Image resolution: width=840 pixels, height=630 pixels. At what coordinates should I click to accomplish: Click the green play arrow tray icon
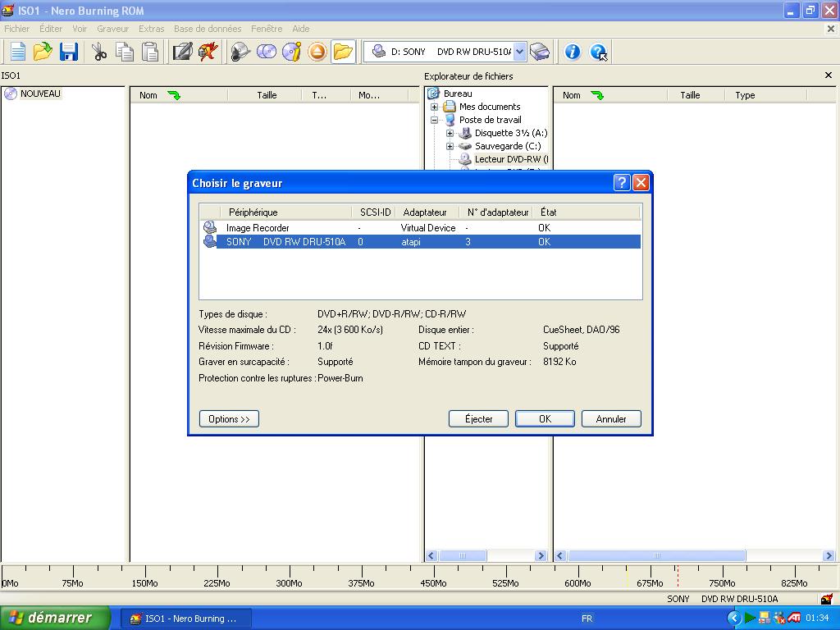tap(750, 618)
